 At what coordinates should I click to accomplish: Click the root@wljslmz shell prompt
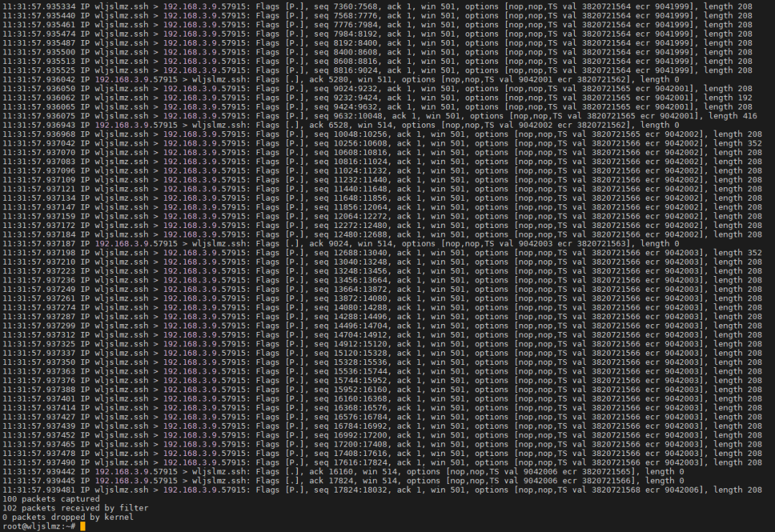39,526
